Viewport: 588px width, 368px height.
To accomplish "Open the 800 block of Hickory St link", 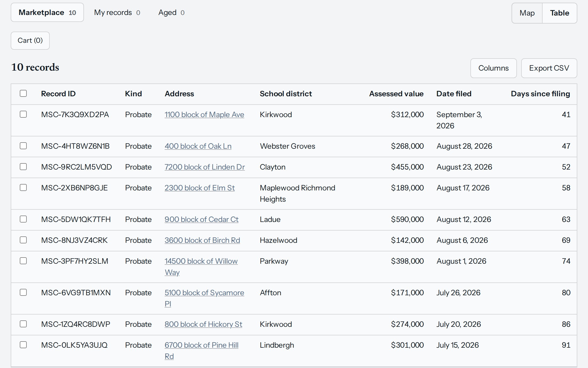I will pyautogui.click(x=203, y=324).
